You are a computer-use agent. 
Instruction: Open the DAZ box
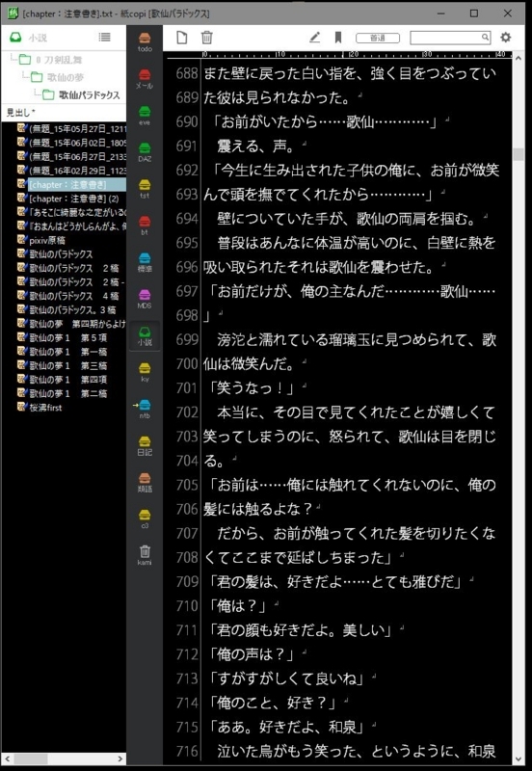pos(145,151)
